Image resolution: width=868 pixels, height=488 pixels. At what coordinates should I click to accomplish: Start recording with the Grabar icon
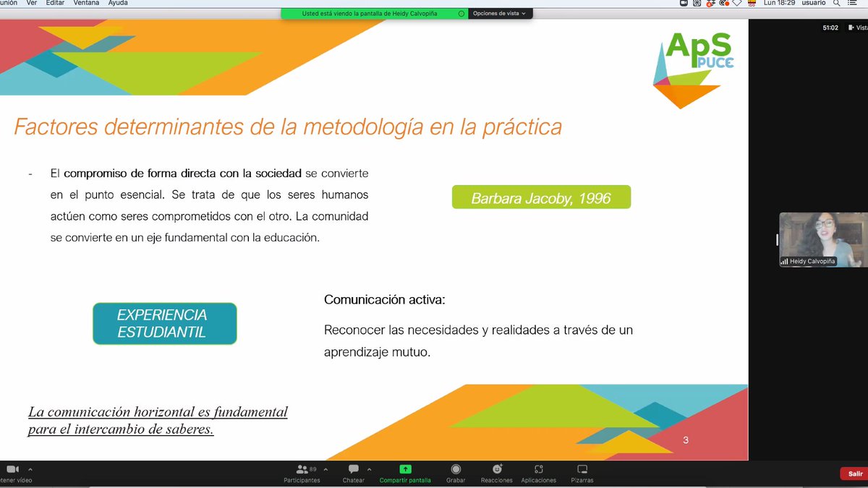click(456, 469)
